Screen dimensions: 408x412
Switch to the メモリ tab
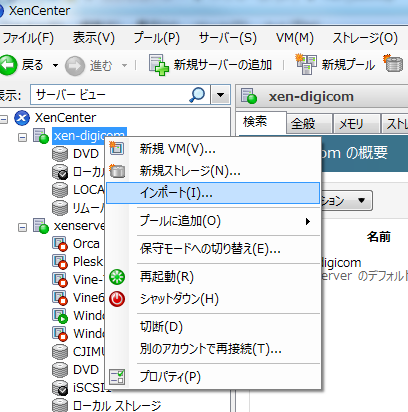[x=356, y=124]
